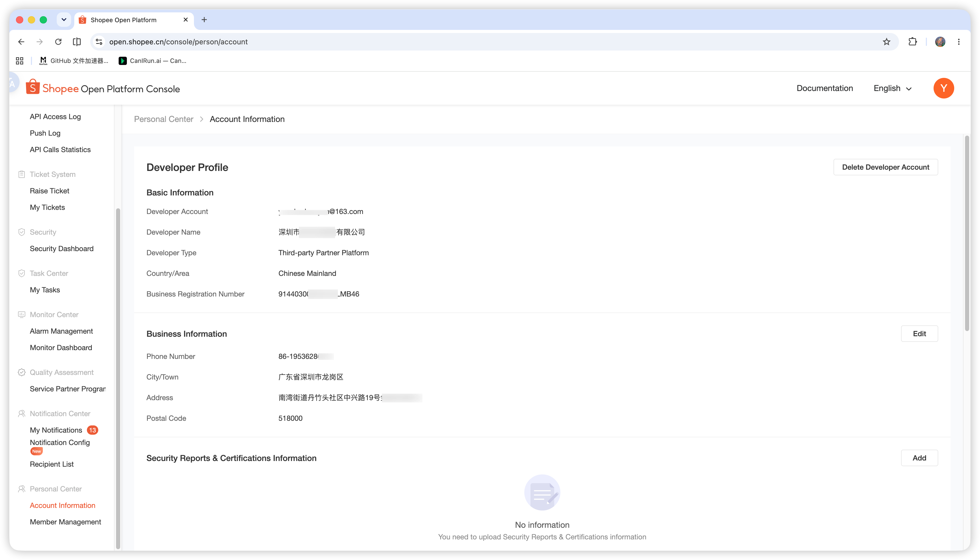
Task: Click the main page vertical scrollbar
Action: [x=967, y=233]
